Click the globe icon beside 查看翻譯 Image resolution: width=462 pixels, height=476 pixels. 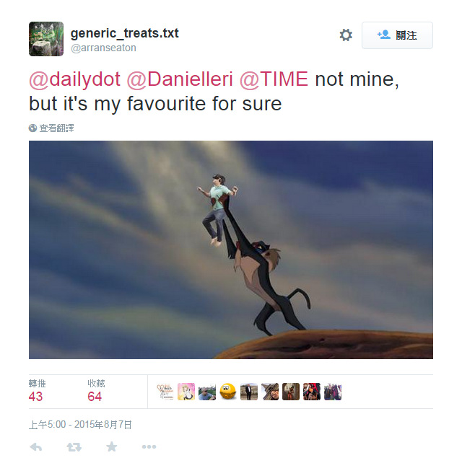click(32, 128)
